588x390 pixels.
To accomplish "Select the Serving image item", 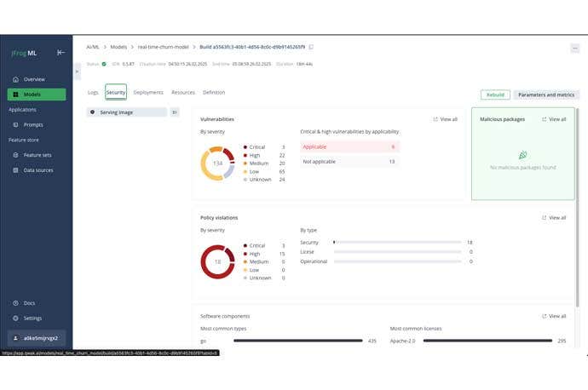I will (128, 112).
